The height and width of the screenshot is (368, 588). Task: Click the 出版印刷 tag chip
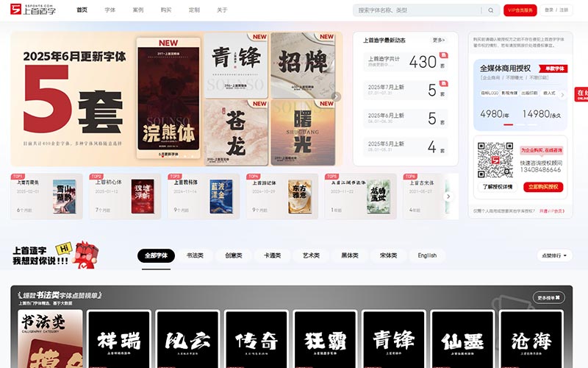point(529,93)
